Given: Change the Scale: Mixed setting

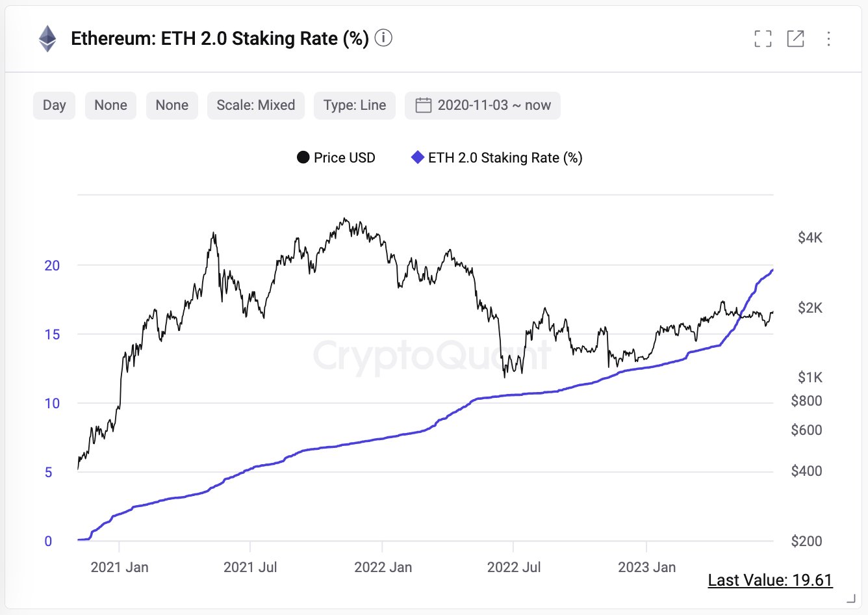Looking at the screenshot, I should click(x=255, y=105).
